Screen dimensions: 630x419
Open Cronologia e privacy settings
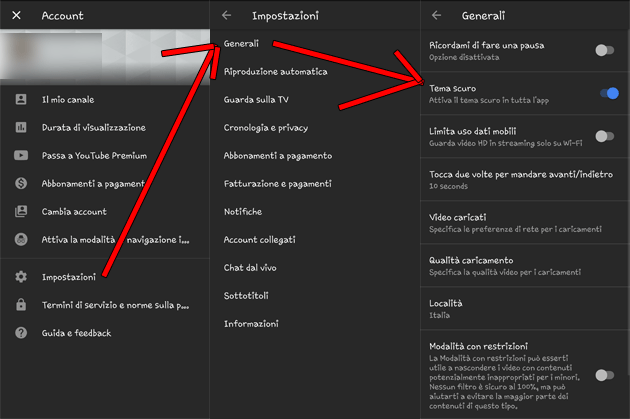click(265, 128)
